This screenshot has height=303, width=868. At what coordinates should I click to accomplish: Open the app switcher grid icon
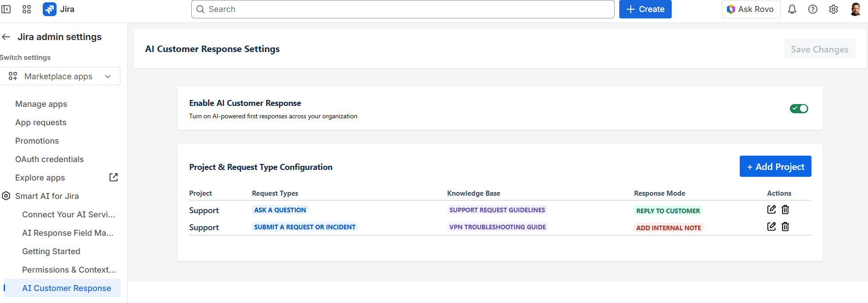point(27,9)
